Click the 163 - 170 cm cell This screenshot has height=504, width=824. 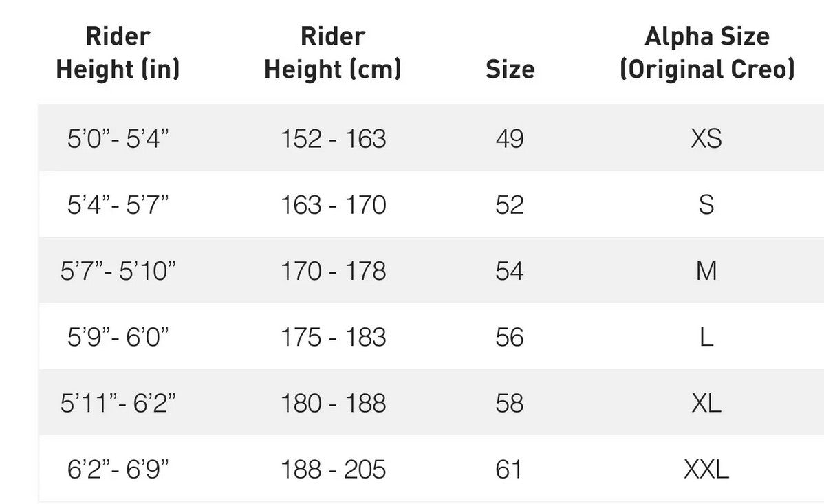(x=333, y=205)
